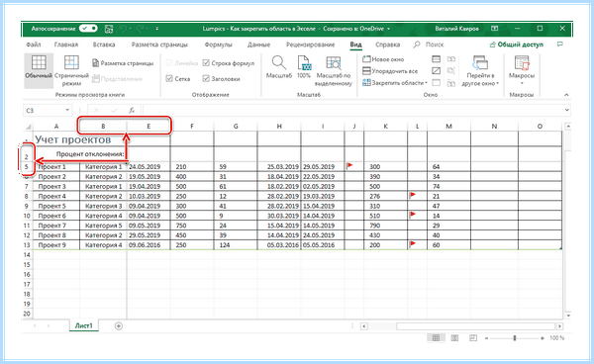The width and height of the screenshot is (594, 364).
Task: Add a new sheet with plus icon
Action: [119, 325]
